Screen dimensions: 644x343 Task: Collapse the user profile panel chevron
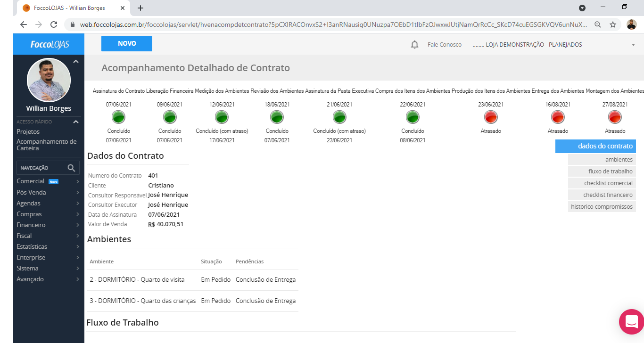[x=75, y=62]
